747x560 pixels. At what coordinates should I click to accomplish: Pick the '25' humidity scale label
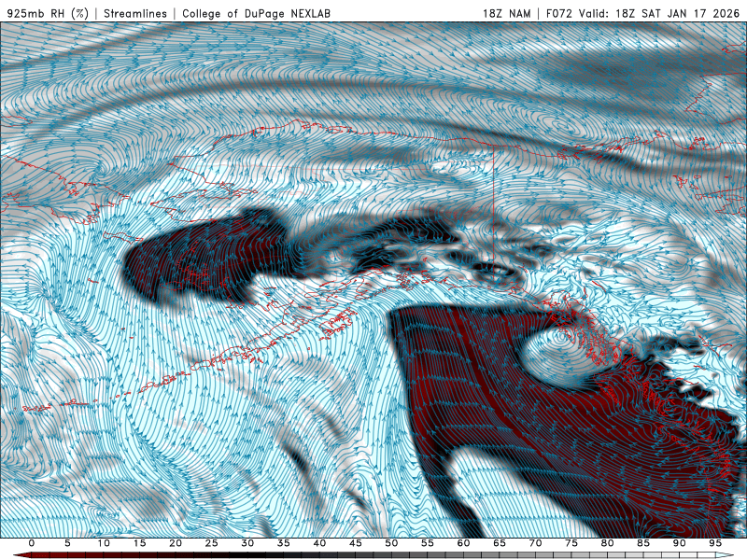point(212,543)
